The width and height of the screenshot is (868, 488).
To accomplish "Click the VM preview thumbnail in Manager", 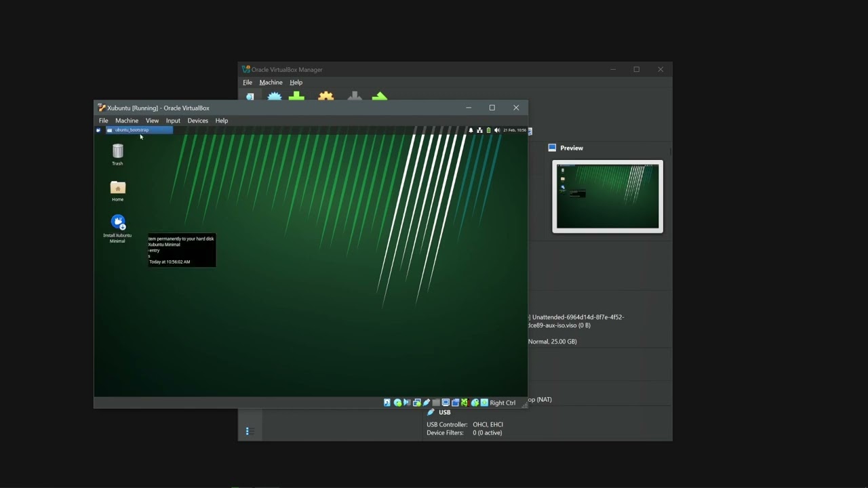I will (x=608, y=197).
